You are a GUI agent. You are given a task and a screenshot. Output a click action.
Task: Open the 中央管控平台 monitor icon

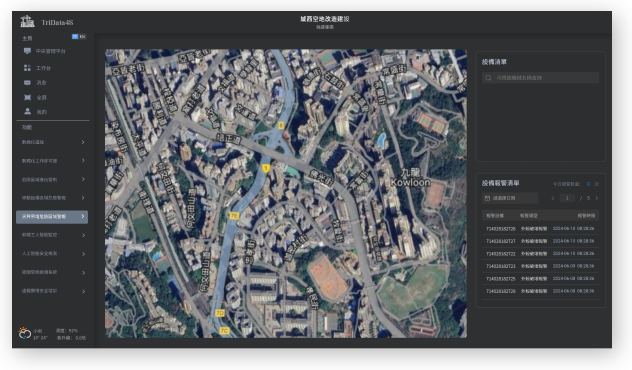(27, 51)
